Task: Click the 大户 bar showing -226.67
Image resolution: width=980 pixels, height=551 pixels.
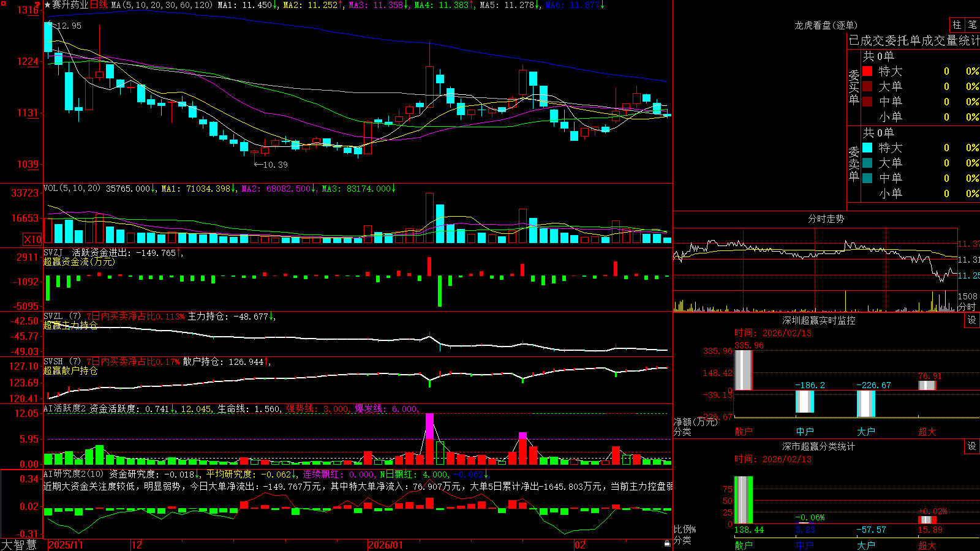Action: click(866, 404)
